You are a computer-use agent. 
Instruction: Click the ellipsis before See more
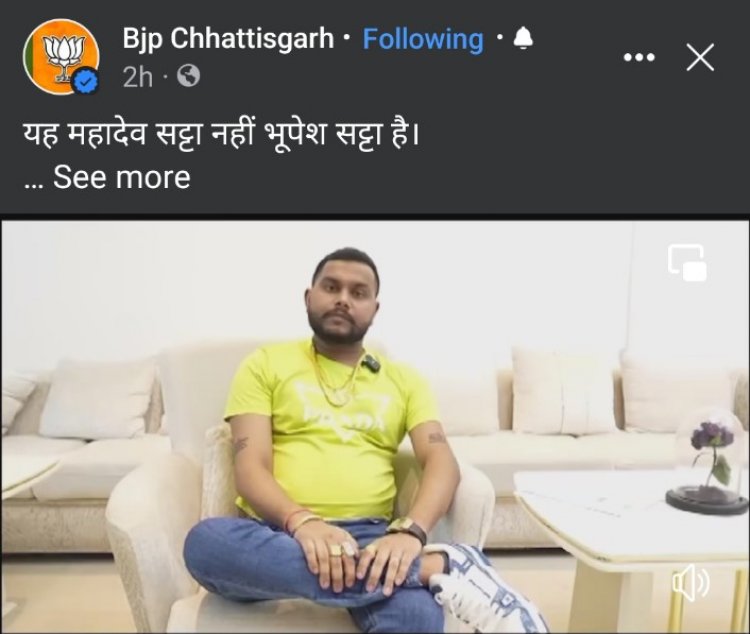pos(35,184)
